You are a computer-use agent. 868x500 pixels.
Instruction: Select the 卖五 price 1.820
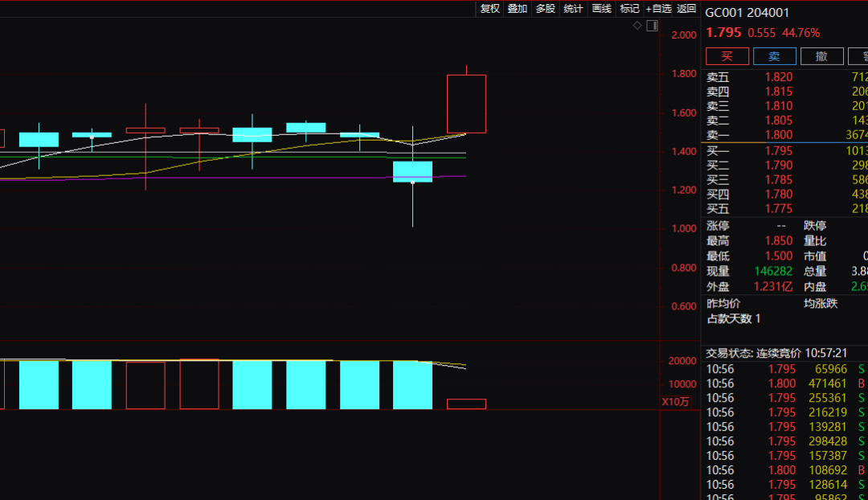[x=778, y=77]
